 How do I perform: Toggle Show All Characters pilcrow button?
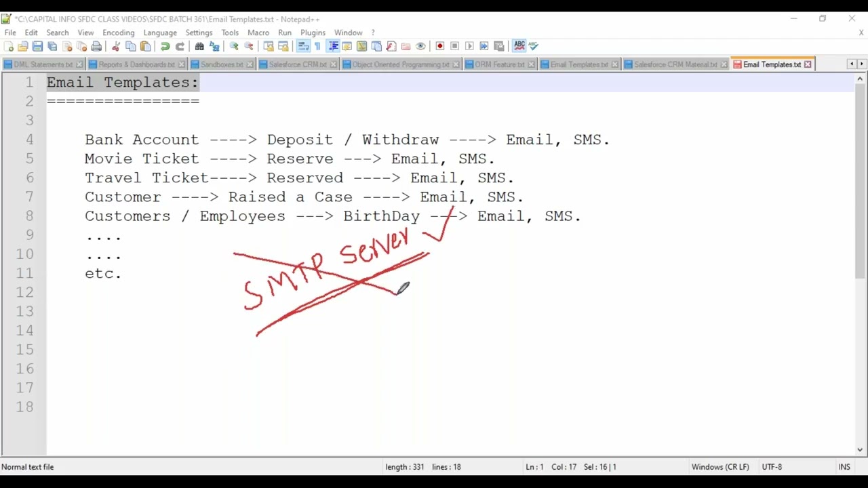tap(317, 46)
